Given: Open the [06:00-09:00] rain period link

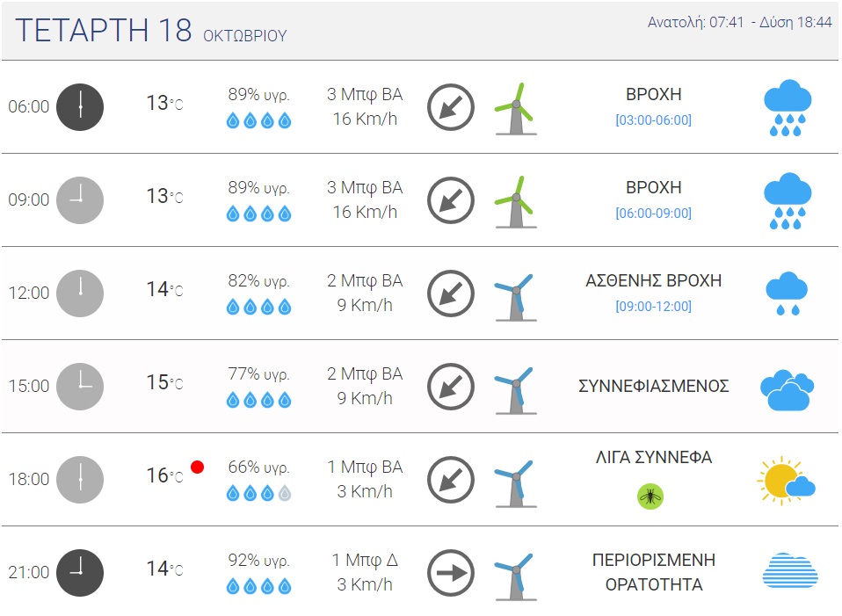Looking at the screenshot, I should click(x=653, y=214).
